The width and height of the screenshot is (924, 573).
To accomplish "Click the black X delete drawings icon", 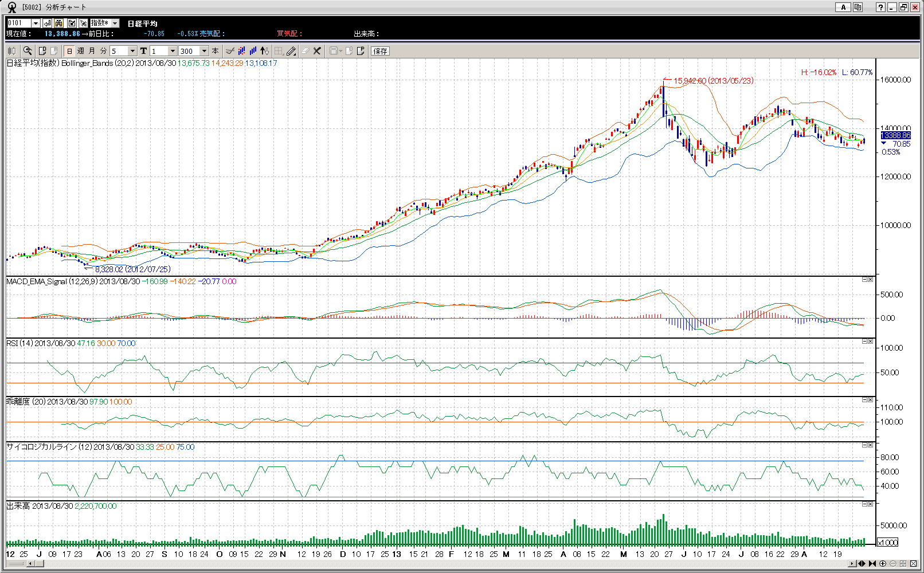I will 317,51.
